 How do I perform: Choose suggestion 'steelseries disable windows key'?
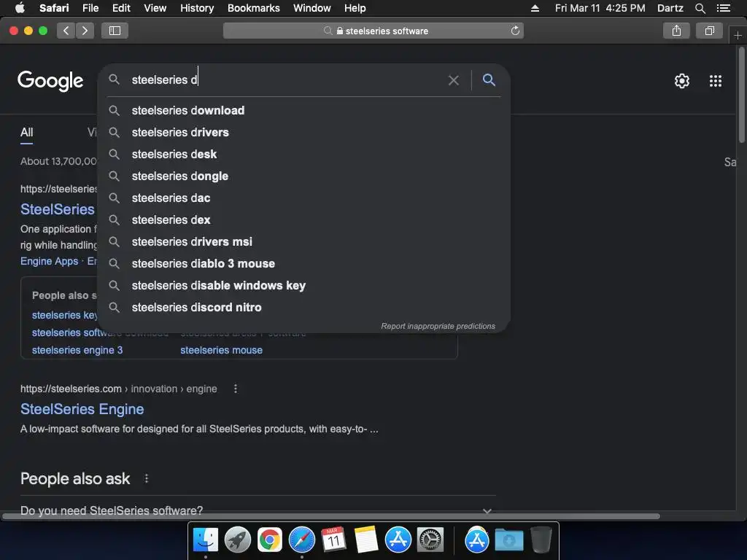(x=304, y=286)
